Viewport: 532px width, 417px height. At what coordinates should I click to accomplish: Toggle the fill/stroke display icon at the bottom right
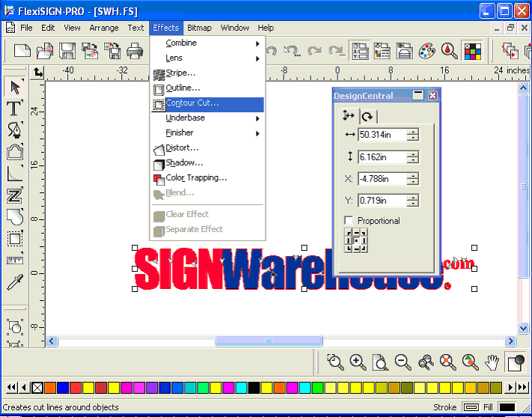516,362
